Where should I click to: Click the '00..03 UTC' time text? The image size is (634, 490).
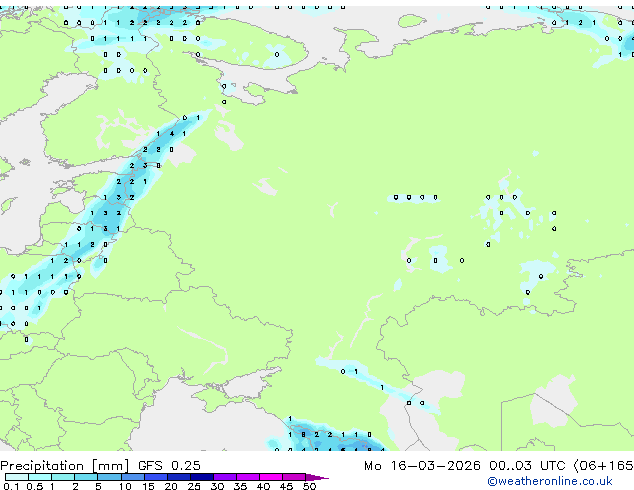pyautogui.click(x=526, y=466)
